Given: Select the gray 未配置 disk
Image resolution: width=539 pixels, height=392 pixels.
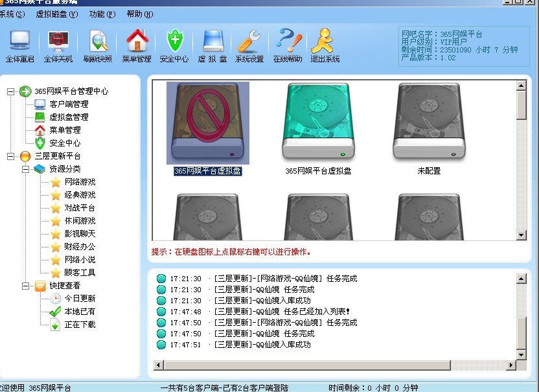Looking at the screenshot, I should click(x=429, y=121).
